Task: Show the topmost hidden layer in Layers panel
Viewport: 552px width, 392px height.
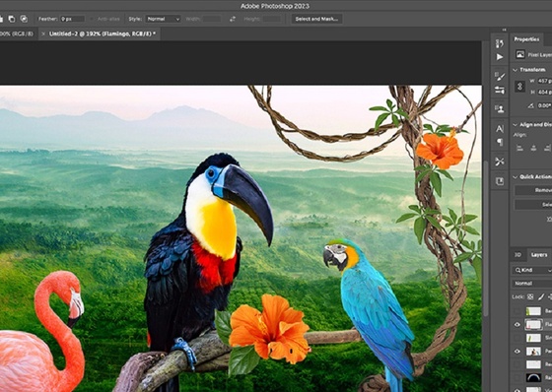Action: click(517, 311)
